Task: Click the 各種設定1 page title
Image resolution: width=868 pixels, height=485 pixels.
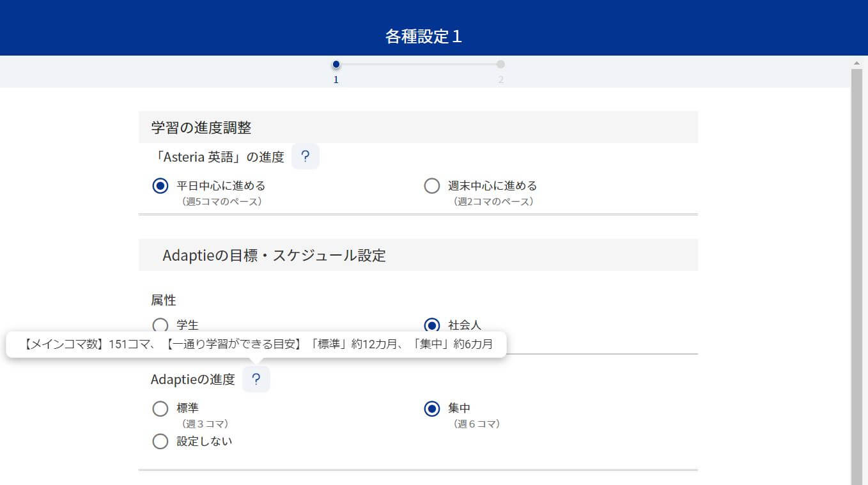Action: coord(423,36)
